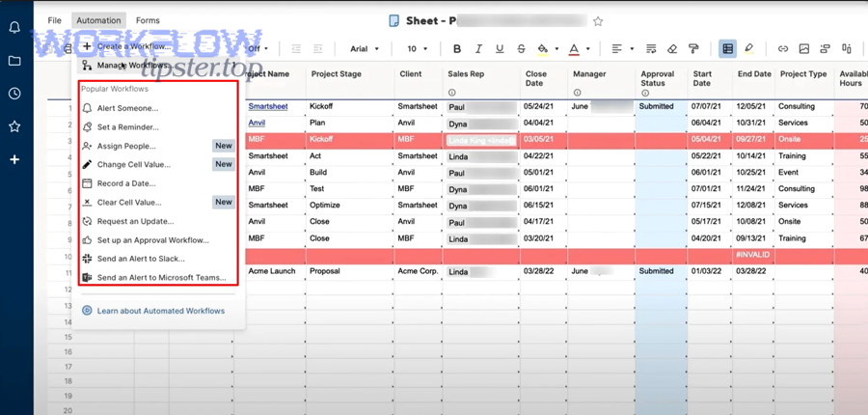Click the Close Date column header
Screen dimensions: 868x415
click(536, 79)
